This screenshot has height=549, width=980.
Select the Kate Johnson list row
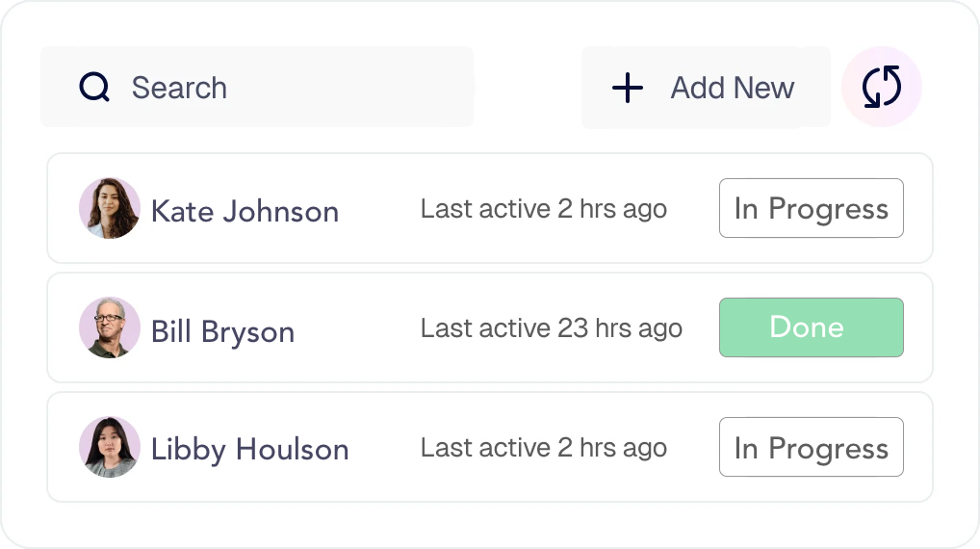490,208
